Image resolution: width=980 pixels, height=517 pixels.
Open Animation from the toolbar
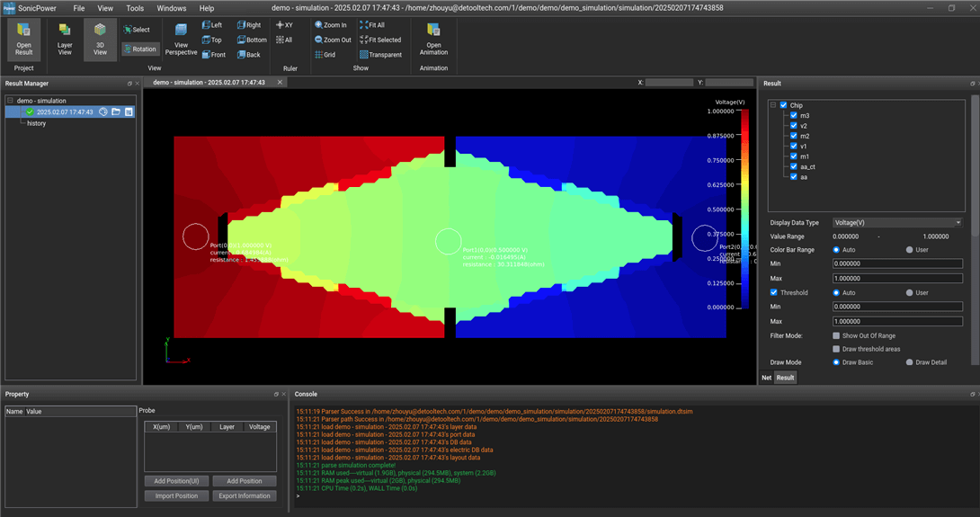(433, 39)
